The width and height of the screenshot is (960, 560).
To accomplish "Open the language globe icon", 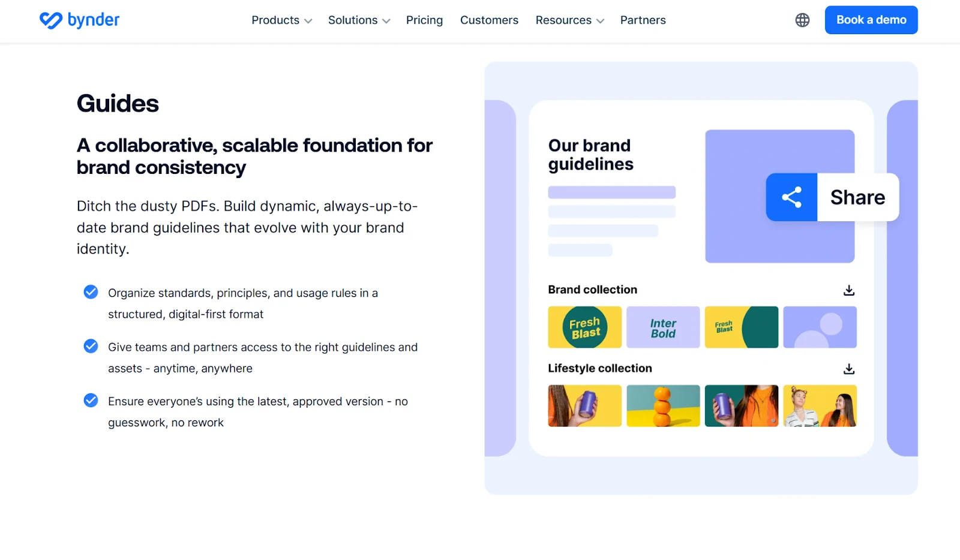I will point(802,20).
